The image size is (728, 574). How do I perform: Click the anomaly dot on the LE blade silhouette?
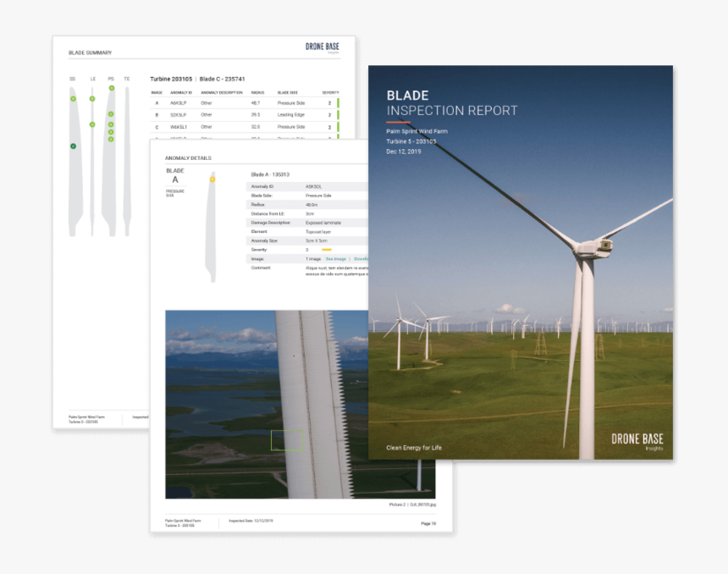tap(92, 99)
